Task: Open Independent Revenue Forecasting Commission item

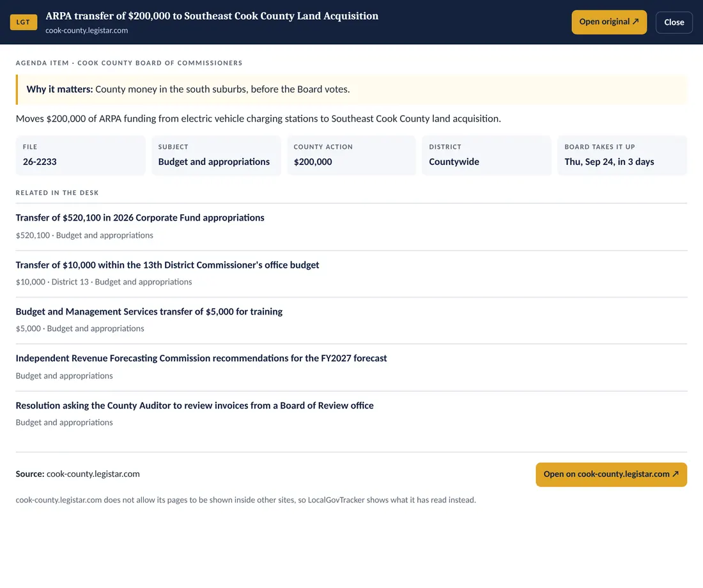Action: tap(201, 358)
